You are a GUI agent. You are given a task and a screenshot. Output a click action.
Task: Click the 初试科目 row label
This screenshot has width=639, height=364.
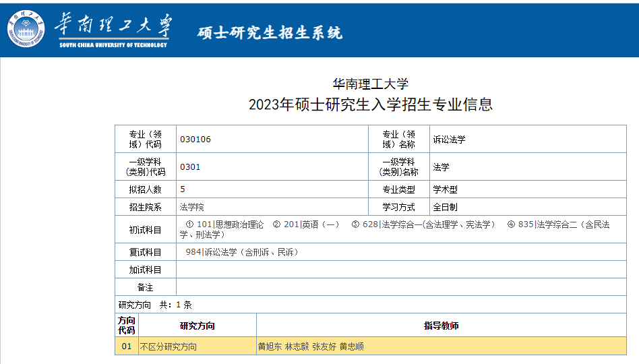(x=146, y=230)
